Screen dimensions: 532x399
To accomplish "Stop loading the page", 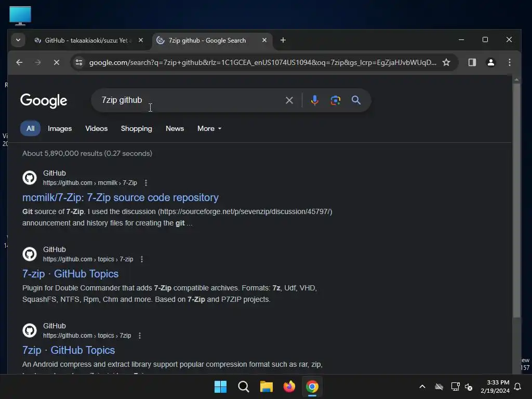I will (x=57, y=62).
